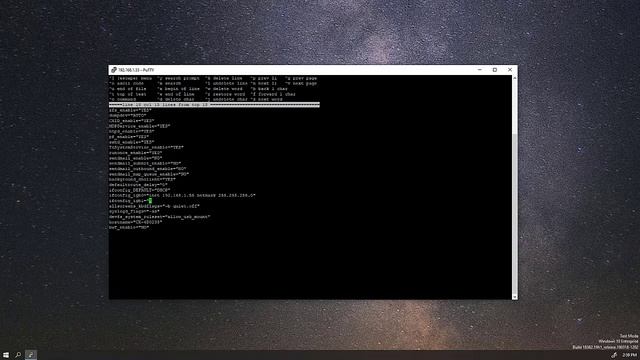640x360 pixels.
Task: Click the green text cursor block
Action: pos(150,200)
